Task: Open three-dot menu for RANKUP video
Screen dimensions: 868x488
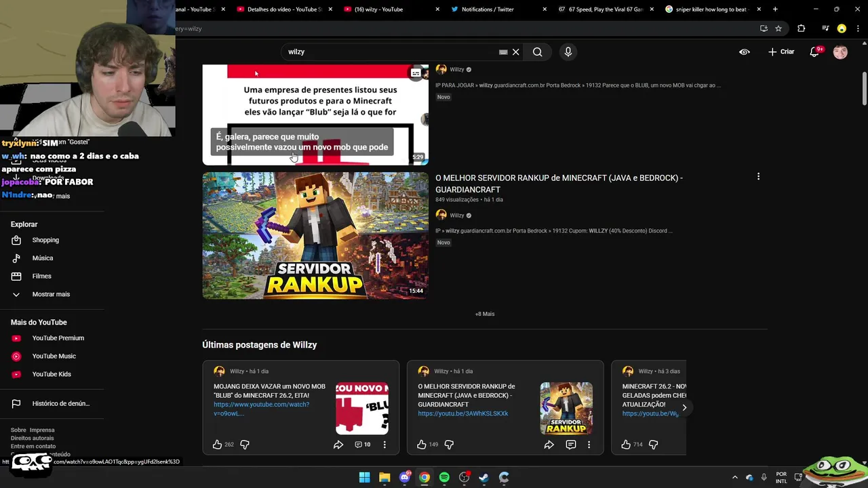Action: 758,177
